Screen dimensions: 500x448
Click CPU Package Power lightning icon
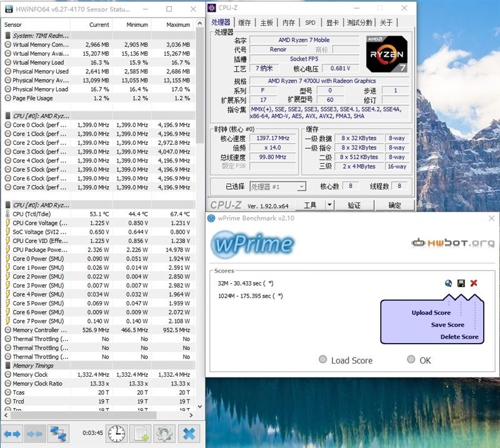tap(7, 250)
